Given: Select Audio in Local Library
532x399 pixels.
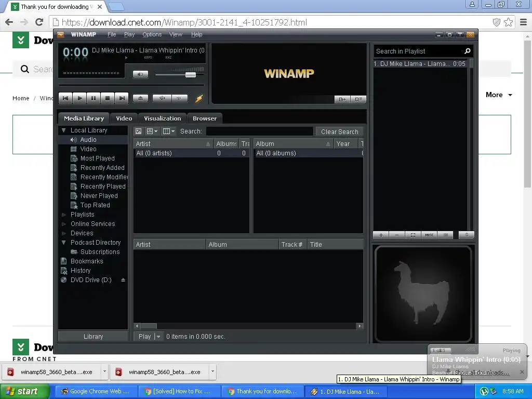Looking at the screenshot, I should [88, 140].
